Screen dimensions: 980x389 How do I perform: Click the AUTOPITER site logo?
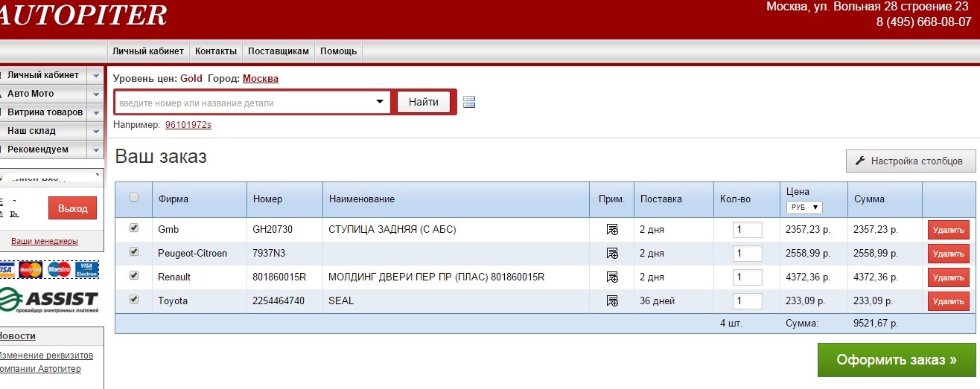pos(83,15)
